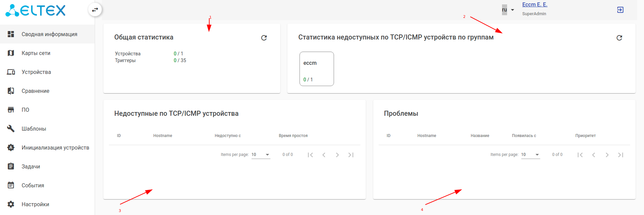Collapse the sidebar with the arrows button
Screen dimensions: 644x215
point(95,10)
